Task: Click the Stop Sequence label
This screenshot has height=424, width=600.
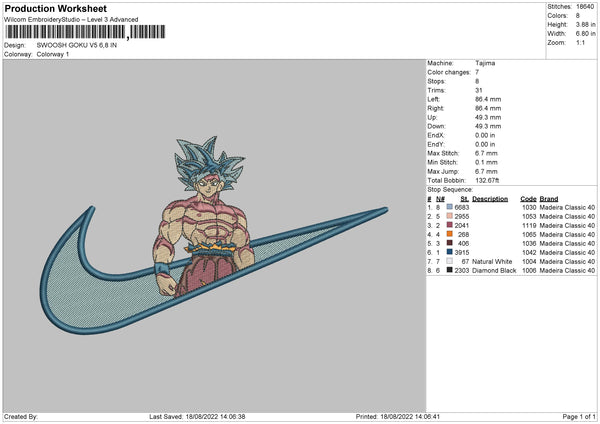Action: [450, 189]
